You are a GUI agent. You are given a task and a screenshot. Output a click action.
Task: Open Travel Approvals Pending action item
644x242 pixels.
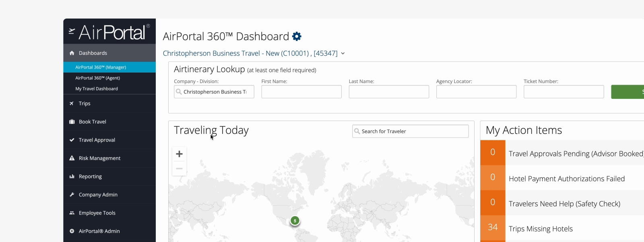click(576, 154)
